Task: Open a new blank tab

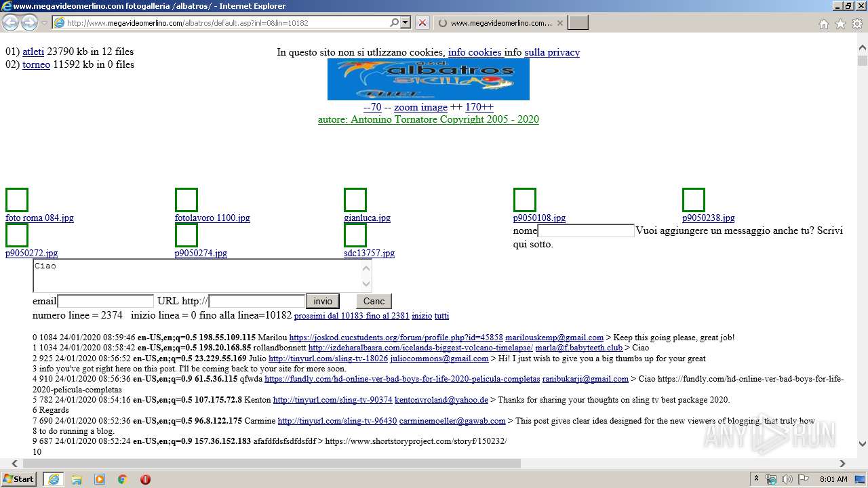Action: 578,22
